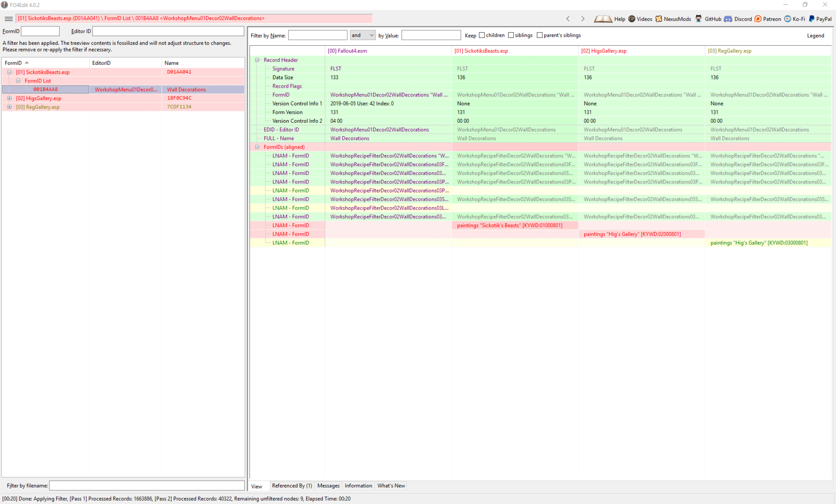The width and height of the screenshot is (836, 504).
Task: Focus the Filter by filename field
Action: point(147,486)
